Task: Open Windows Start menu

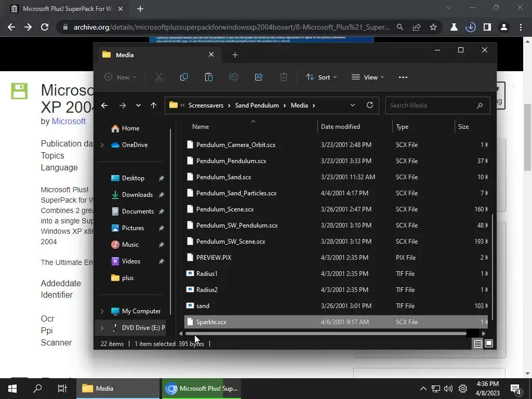Action: (x=12, y=389)
